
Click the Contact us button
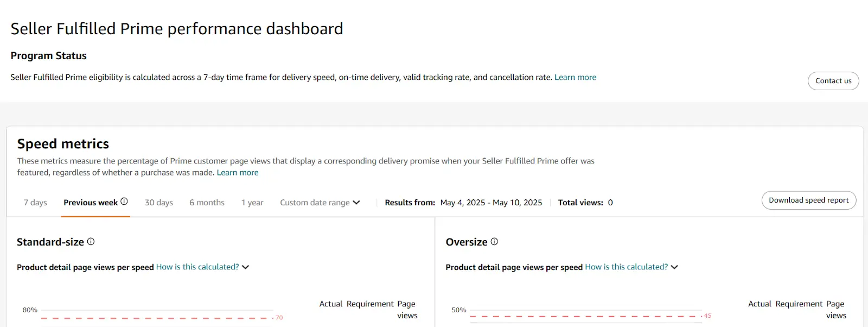point(833,81)
